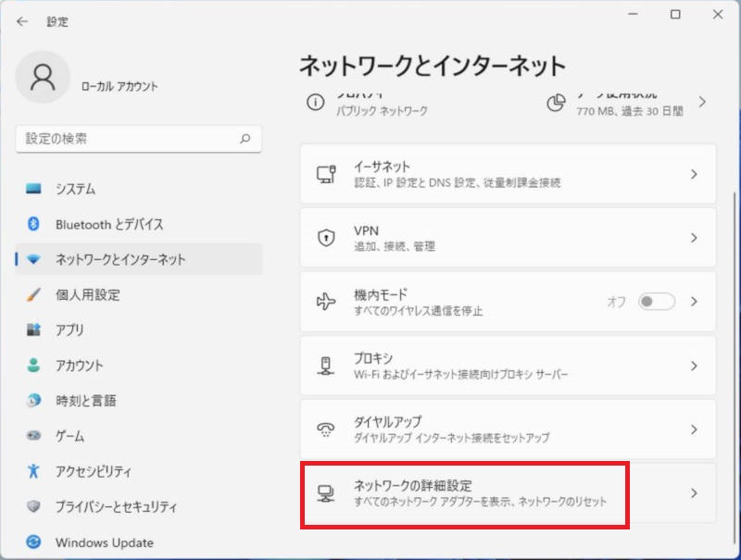Screen dimensions: 741x560
Task: Click the ダイヤルアップ telephone icon
Action: tap(326, 429)
